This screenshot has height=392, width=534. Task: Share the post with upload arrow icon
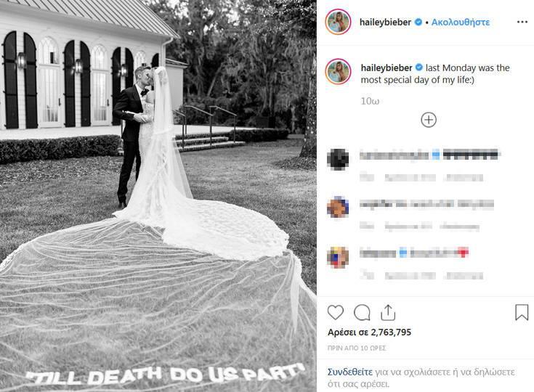pyautogui.click(x=388, y=312)
